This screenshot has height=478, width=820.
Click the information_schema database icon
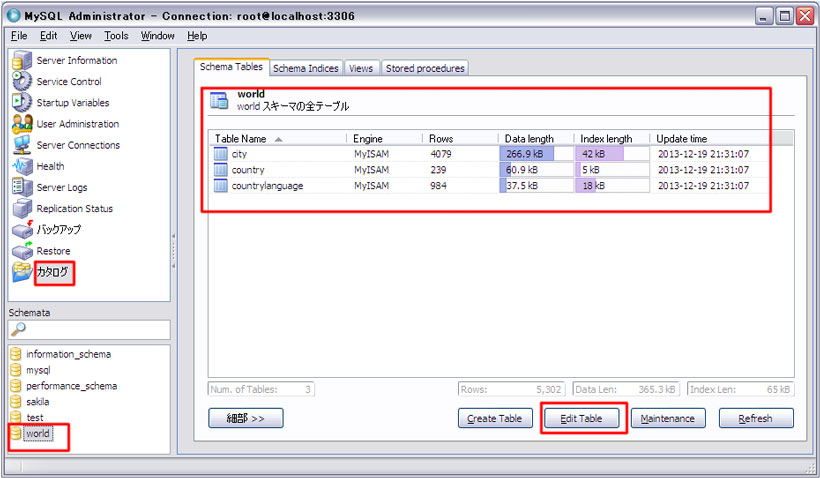(x=16, y=354)
